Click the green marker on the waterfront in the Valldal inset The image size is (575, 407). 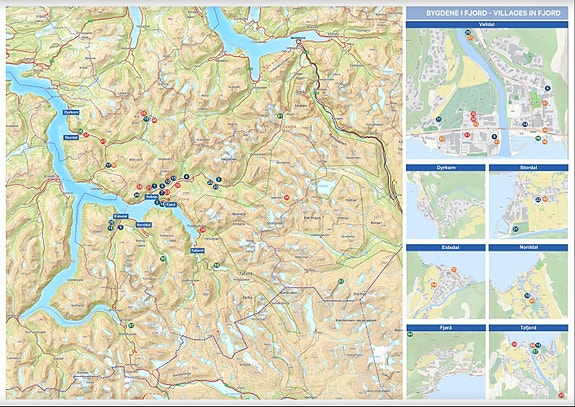click(538, 138)
